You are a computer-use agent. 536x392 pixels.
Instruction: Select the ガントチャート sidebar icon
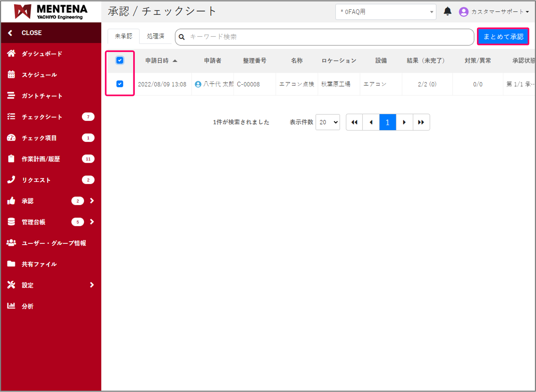click(11, 96)
